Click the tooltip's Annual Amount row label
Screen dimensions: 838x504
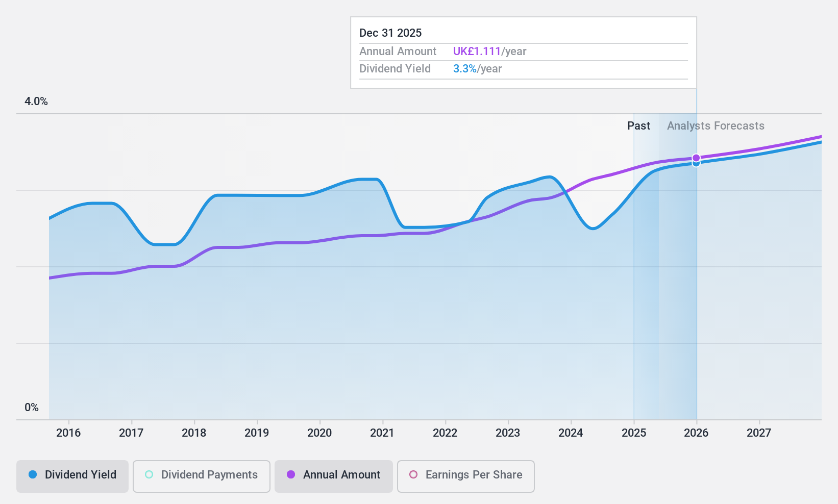pyautogui.click(x=398, y=52)
